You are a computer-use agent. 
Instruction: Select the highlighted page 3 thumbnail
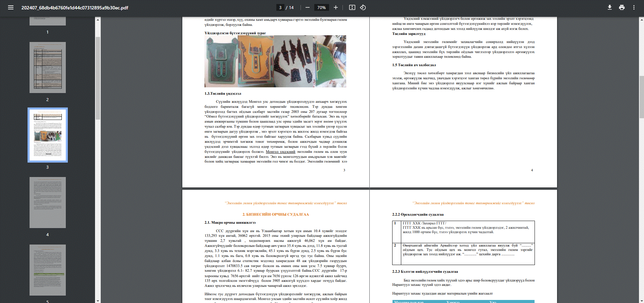[48, 135]
